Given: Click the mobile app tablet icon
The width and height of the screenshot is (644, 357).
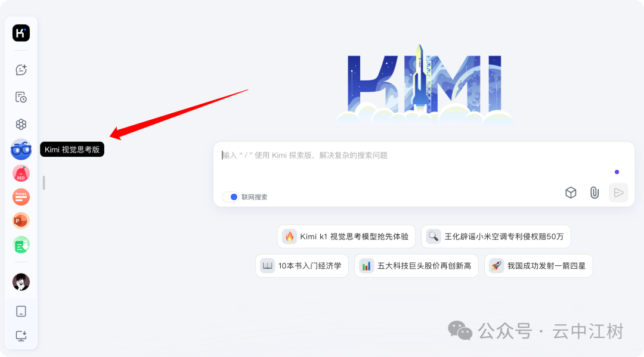Looking at the screenshot, I should pyautogui.click(x=21, y=312).
